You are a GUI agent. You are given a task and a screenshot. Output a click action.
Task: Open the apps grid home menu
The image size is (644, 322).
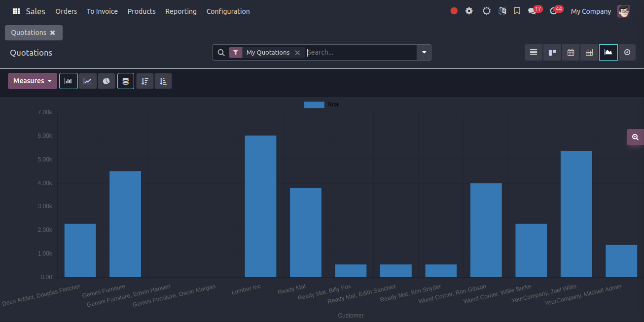pyautogui.click(x=16, y=11)
